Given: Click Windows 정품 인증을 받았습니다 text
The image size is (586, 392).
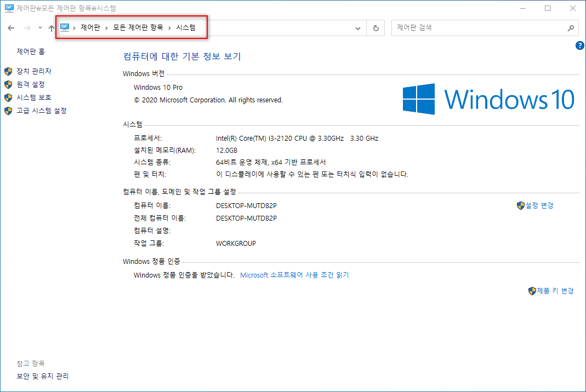Looking at the screenshot, I should coord(184,275).
